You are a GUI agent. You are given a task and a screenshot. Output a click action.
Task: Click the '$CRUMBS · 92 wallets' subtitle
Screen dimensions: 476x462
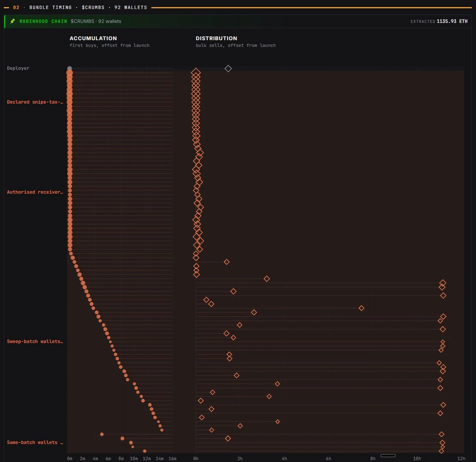[x=96, y=21]
